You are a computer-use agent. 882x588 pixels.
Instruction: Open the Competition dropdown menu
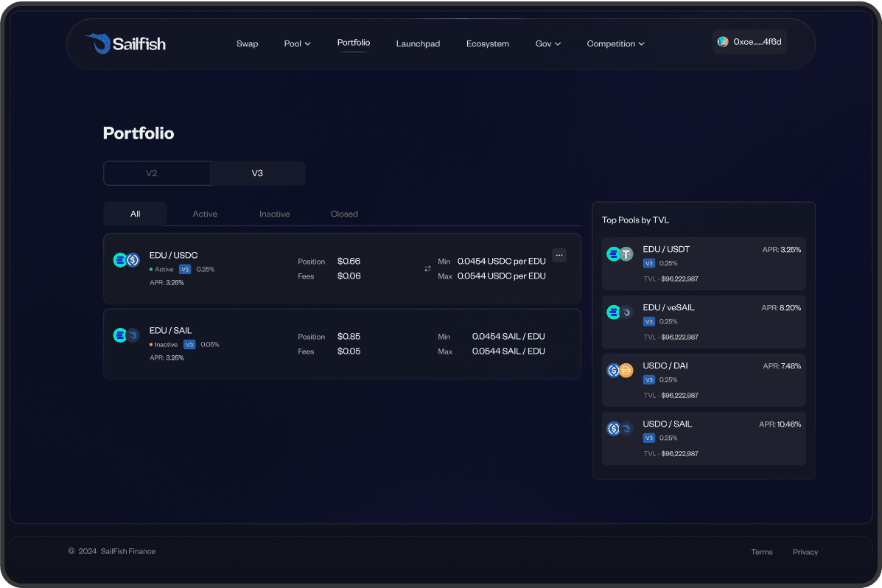tap(615, 43)
